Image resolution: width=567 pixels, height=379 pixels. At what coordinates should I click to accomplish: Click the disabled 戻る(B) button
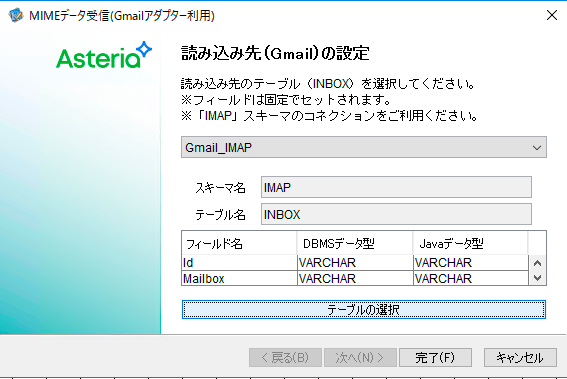point(285,358)
